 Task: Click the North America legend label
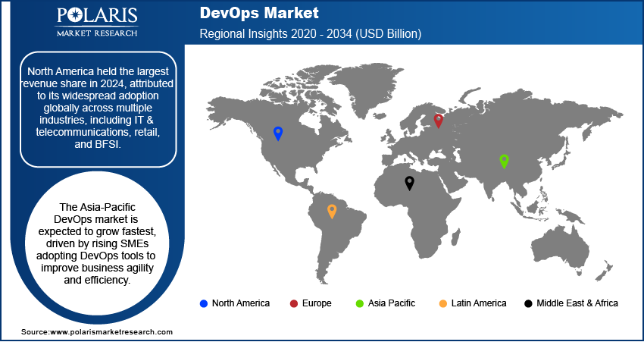point(240,303)
